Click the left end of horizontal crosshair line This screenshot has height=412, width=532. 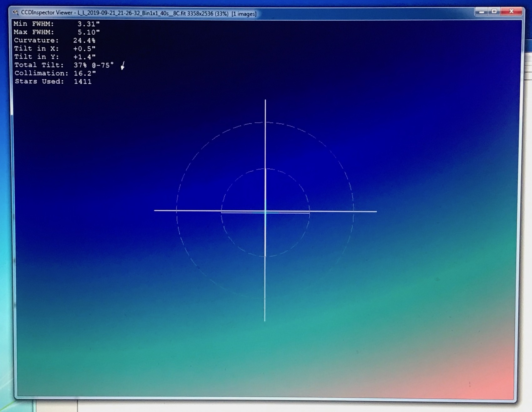155,210
